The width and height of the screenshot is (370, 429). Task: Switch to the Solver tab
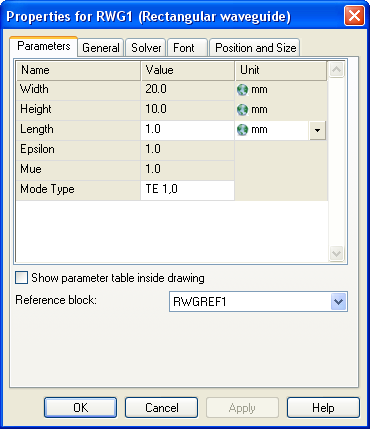(146, 48)
